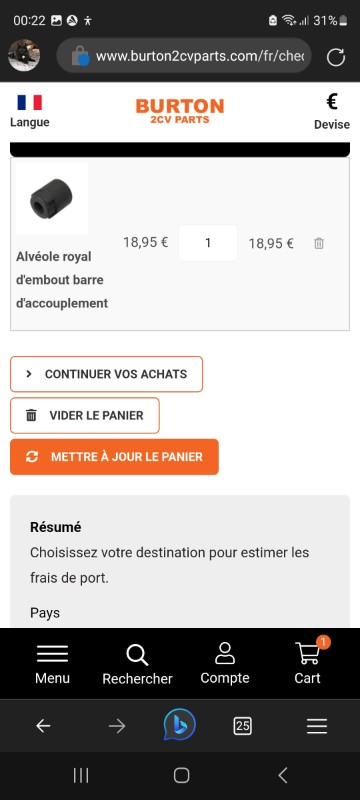This screenshot has height=800, width=360.
Task: Open the tab switcher showing 25
Action: 243,726
